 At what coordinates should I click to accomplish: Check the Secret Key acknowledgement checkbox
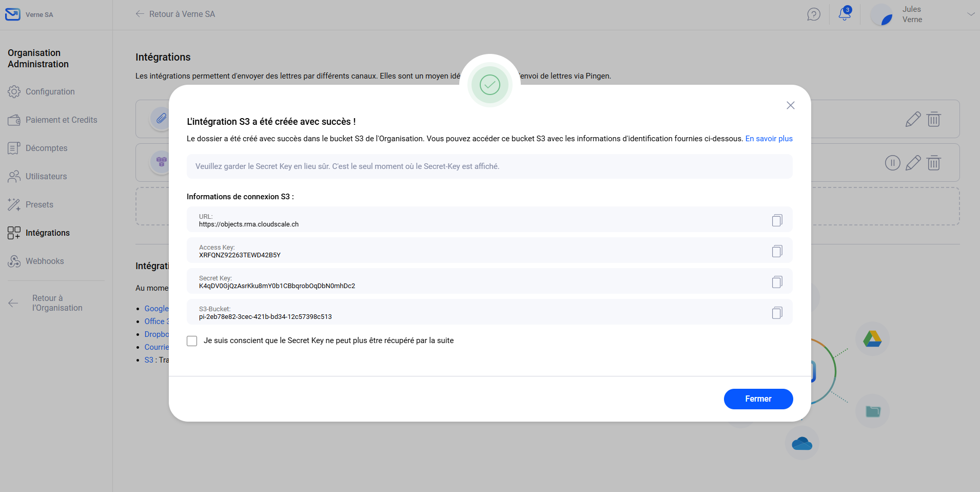coord(192,341)
